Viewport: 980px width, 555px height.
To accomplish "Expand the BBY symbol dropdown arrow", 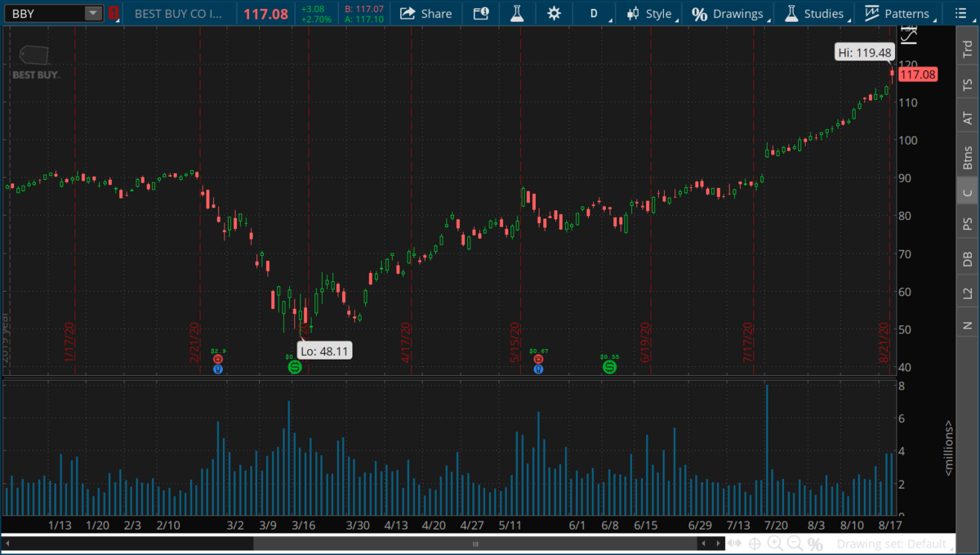I will [x=93, y=13].
